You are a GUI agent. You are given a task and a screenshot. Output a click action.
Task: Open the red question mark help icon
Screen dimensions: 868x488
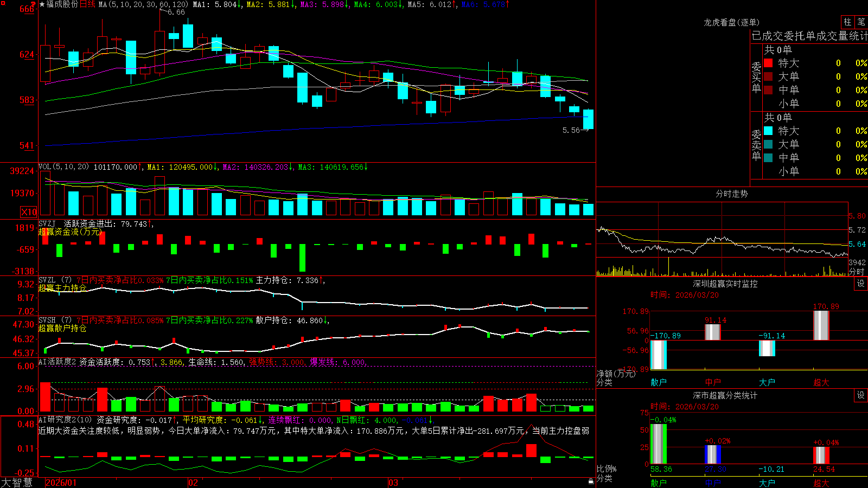point(33,4)
